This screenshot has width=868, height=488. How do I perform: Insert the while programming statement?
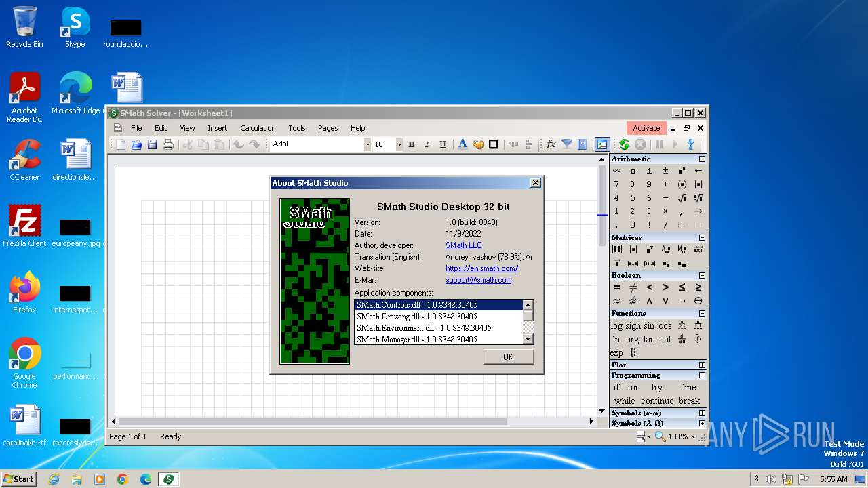coord(625,401)
